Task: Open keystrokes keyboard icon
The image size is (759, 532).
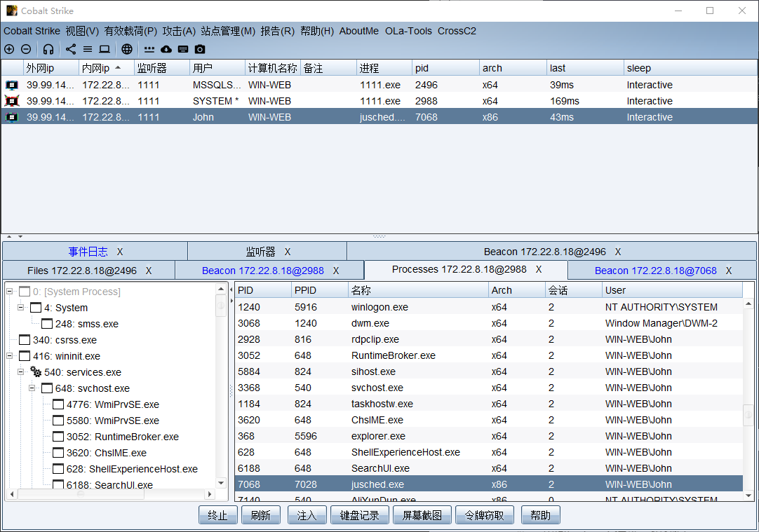Action: (183, 49)
